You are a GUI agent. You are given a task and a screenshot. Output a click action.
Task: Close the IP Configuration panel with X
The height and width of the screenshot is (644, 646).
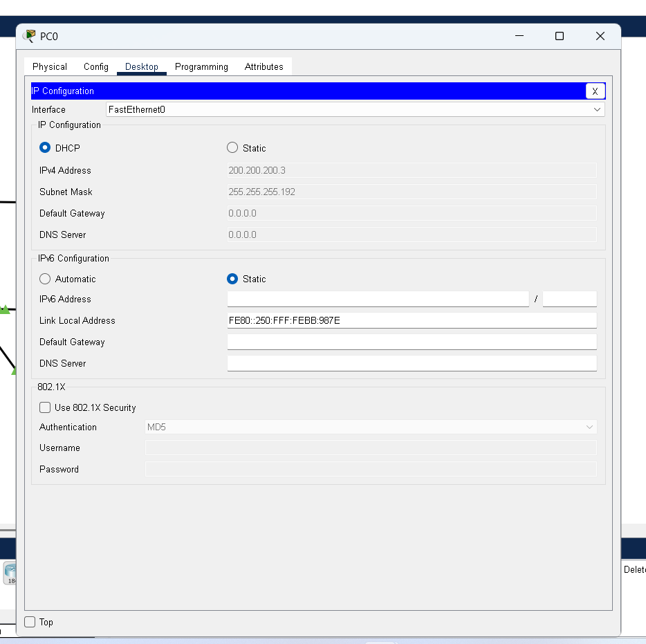click(x=595, y=91)
